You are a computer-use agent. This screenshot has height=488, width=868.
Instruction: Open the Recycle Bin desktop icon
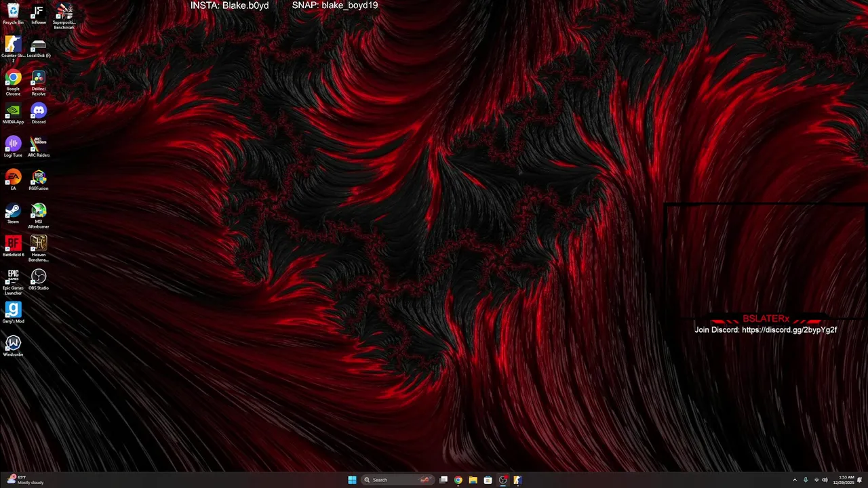[13, 14]
